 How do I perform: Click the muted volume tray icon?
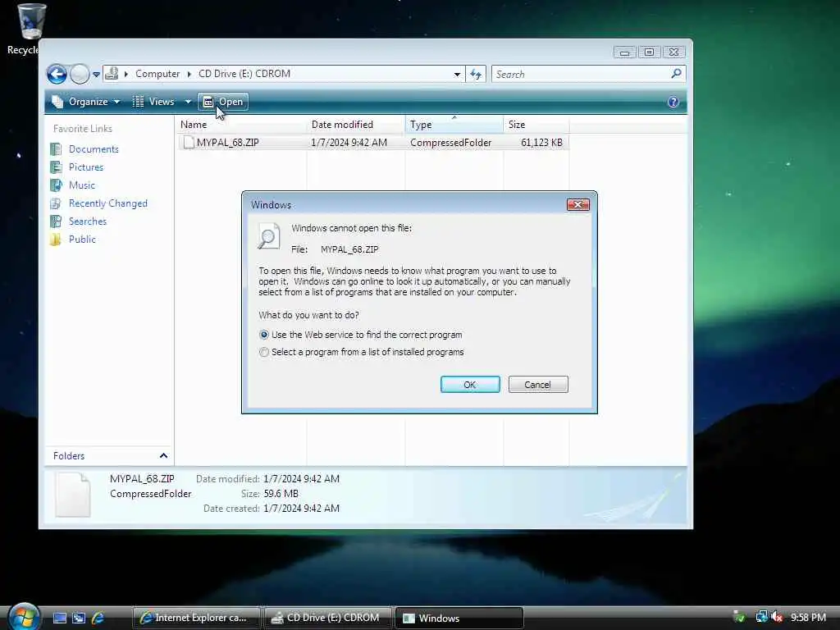778,617
